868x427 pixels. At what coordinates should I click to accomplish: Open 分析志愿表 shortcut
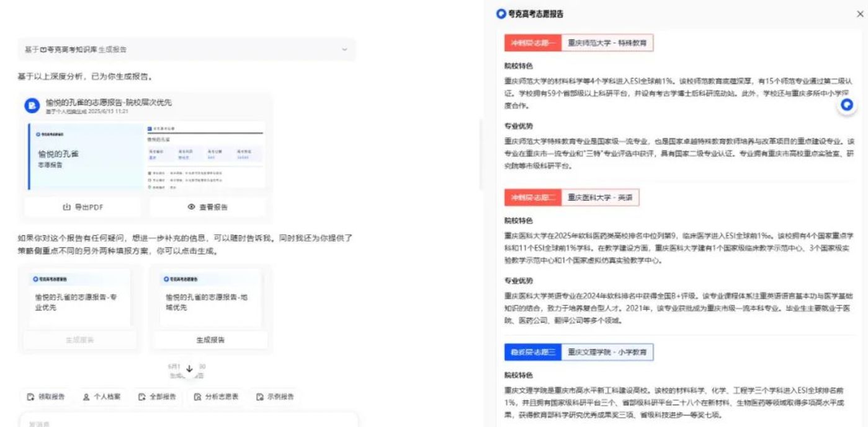pos(216,397)
